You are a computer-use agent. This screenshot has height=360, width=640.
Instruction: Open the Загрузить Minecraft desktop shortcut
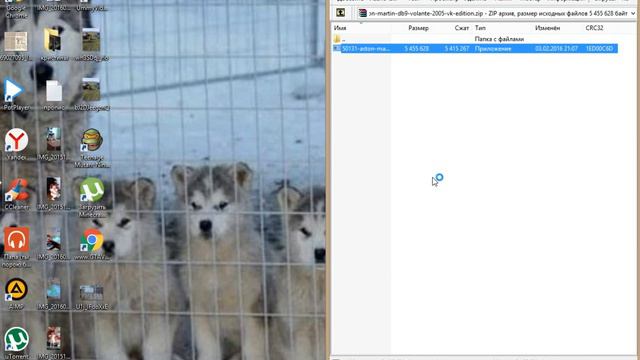[92, 197]
